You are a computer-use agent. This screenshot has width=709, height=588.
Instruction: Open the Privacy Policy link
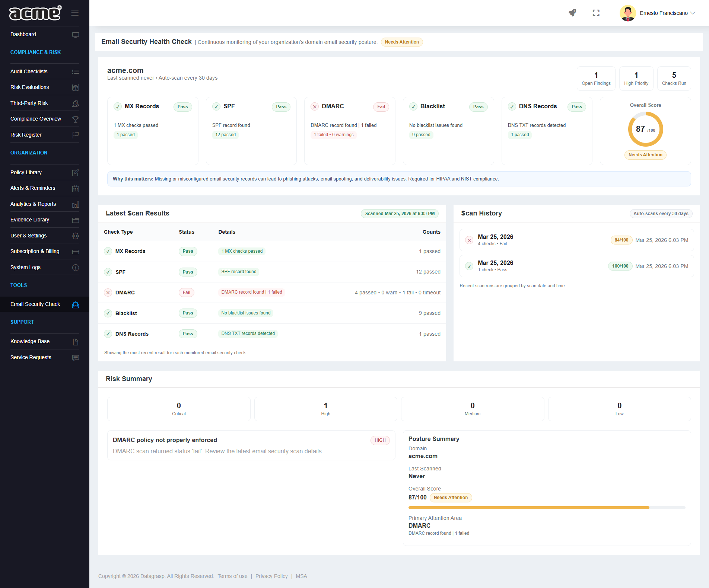point(271,576)
